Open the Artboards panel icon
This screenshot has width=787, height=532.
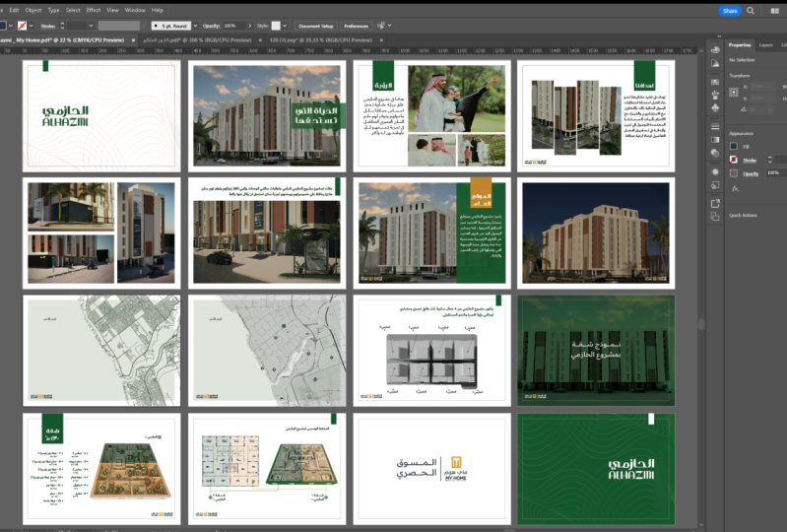[x=715, y=217]
